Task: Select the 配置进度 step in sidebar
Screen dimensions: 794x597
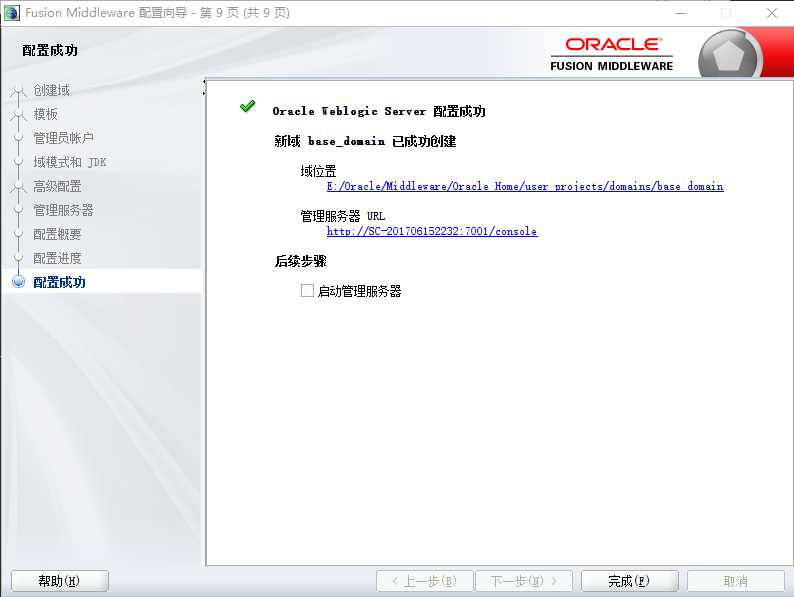Action: 57,258
